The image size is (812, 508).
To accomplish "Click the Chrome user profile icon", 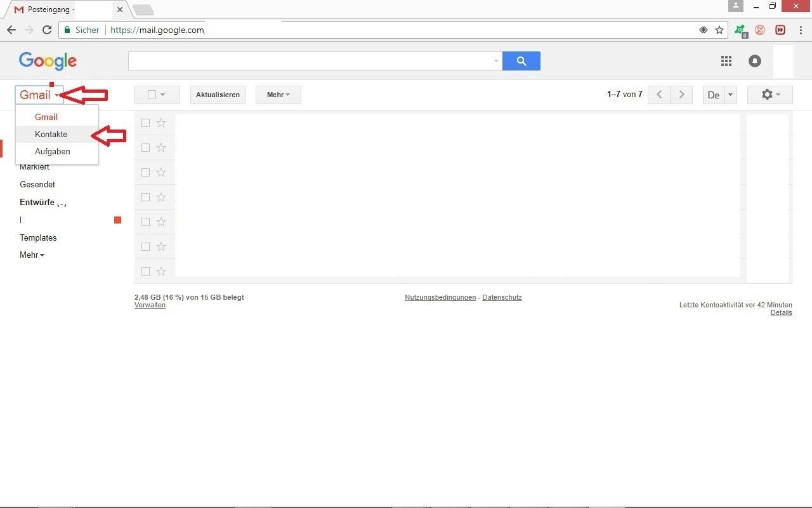I will click(736, 6).
